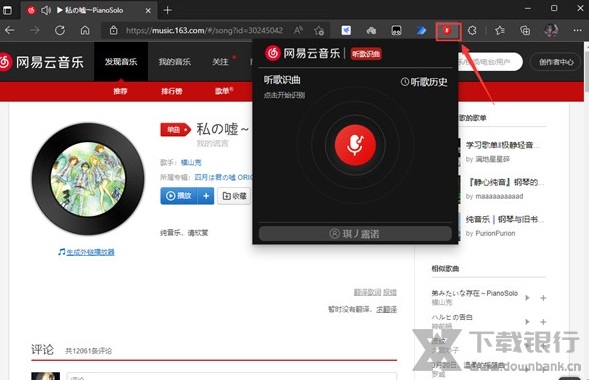Click the 生成外链播放器 link
Screen dimensions: 589x380
click(90, 252)
